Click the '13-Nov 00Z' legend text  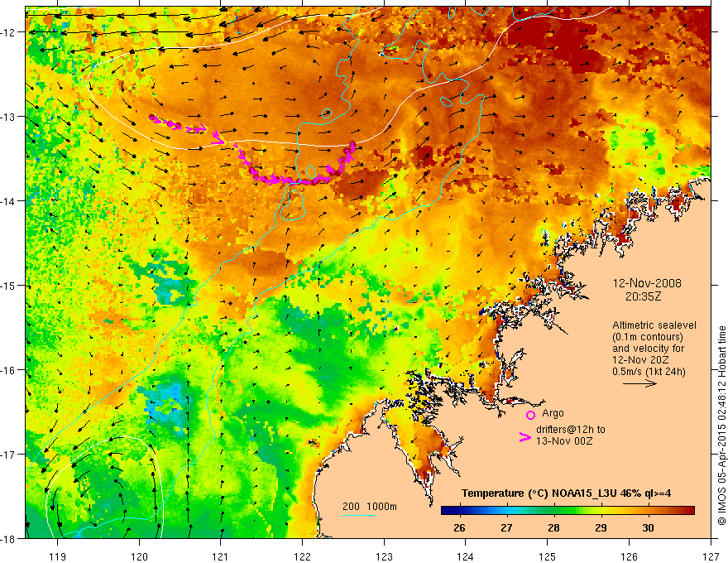[564, 441]
